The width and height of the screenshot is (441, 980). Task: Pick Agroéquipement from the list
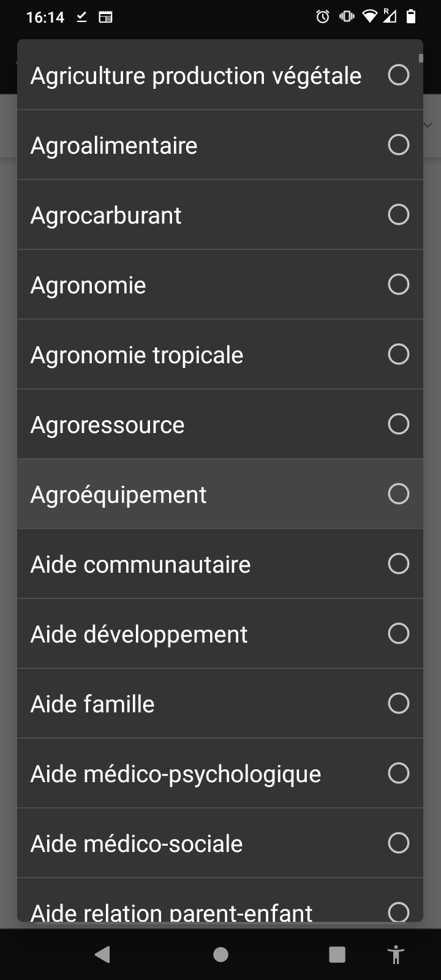[119, 495]
